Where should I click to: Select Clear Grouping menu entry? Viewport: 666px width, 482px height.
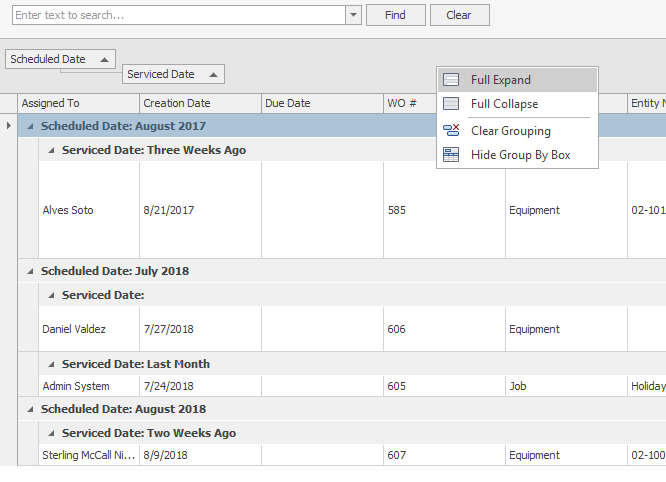point(517,130)
